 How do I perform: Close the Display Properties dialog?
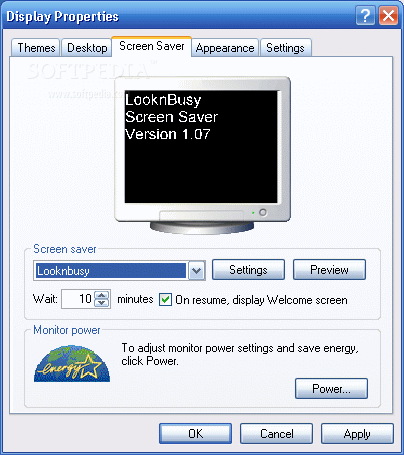(x=388, y=16)
